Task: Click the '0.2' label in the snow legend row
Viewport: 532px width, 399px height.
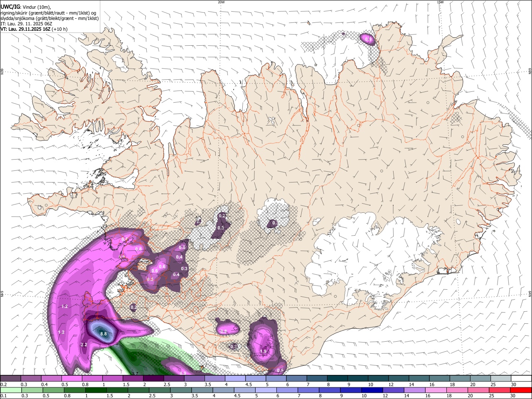Action: click(x=4, y=384)
